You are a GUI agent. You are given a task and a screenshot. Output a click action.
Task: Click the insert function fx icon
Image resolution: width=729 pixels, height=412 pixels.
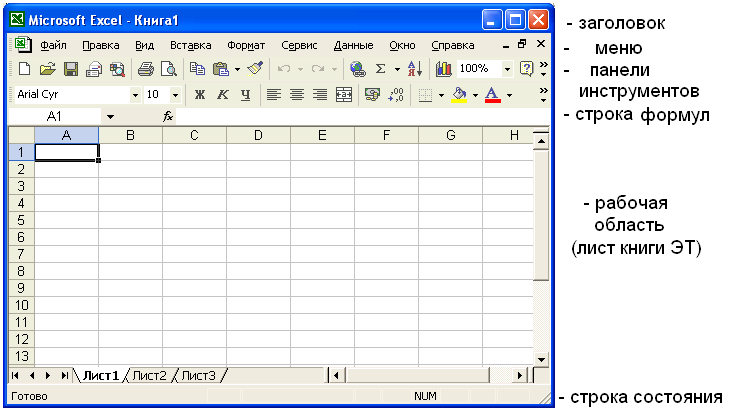[168, 117]
